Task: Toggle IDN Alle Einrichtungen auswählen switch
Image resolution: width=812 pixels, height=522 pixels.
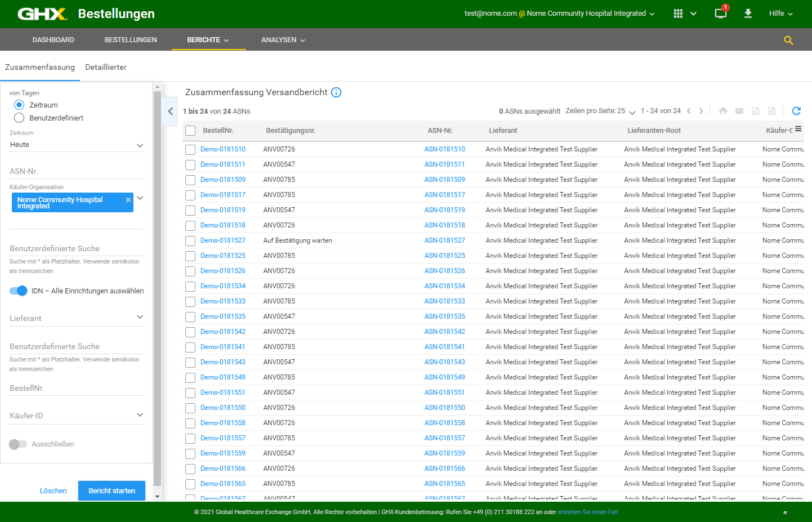Action: [19, 291]
